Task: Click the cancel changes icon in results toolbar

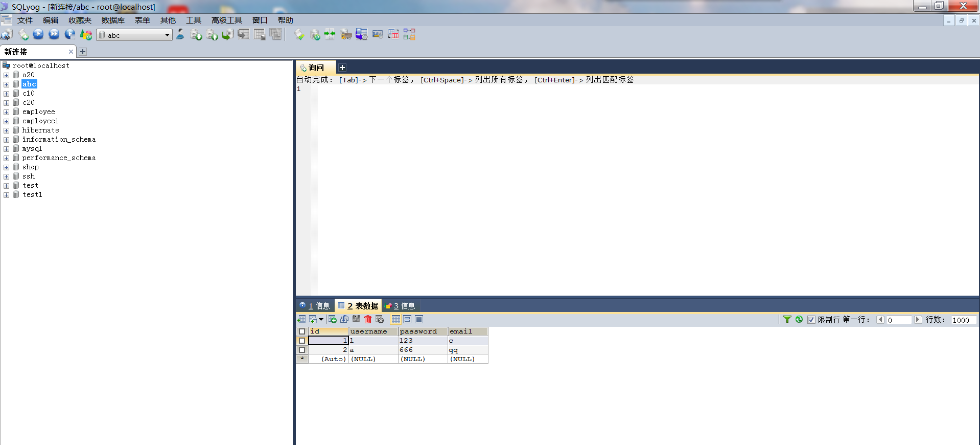Action: [x=380, y=319]
